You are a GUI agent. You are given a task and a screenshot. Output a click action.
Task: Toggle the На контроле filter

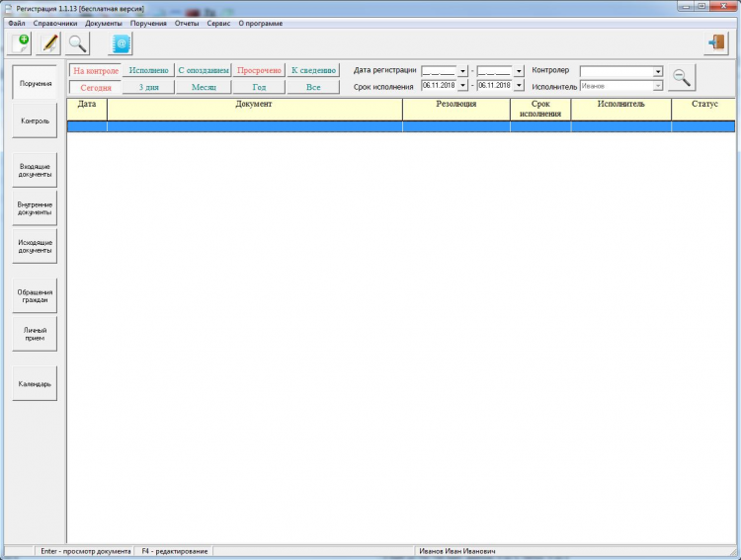tap(96, 71)
